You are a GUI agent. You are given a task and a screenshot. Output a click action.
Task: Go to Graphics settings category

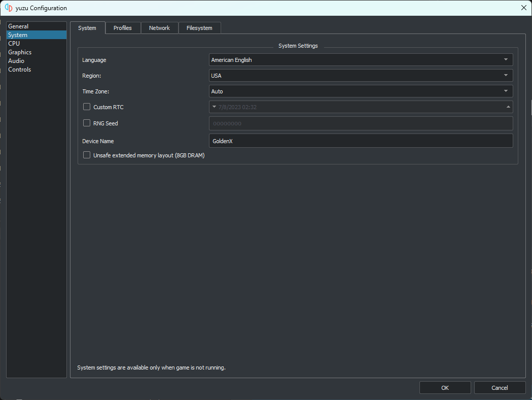tap(20, 52)
